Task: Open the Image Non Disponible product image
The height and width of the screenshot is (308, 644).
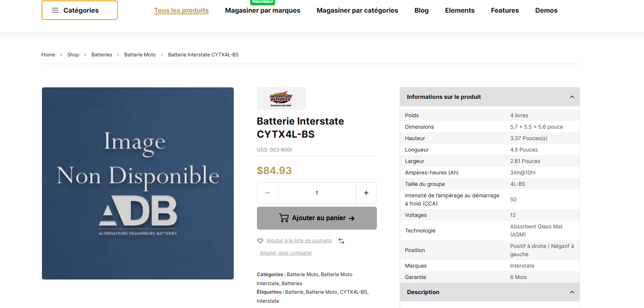Action: point(138,183)
